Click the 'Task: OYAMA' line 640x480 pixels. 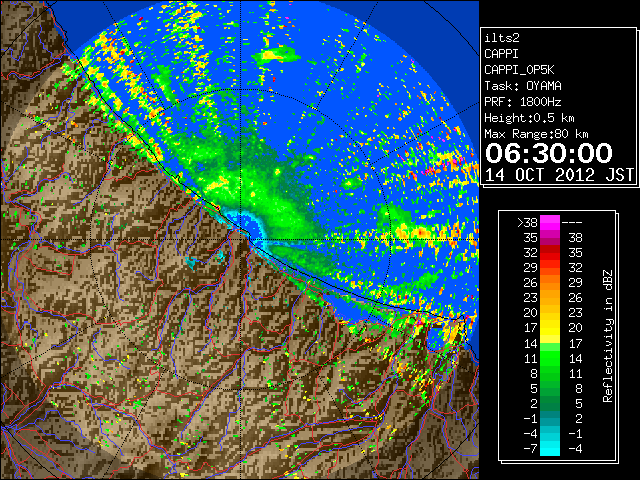[523, 86]
